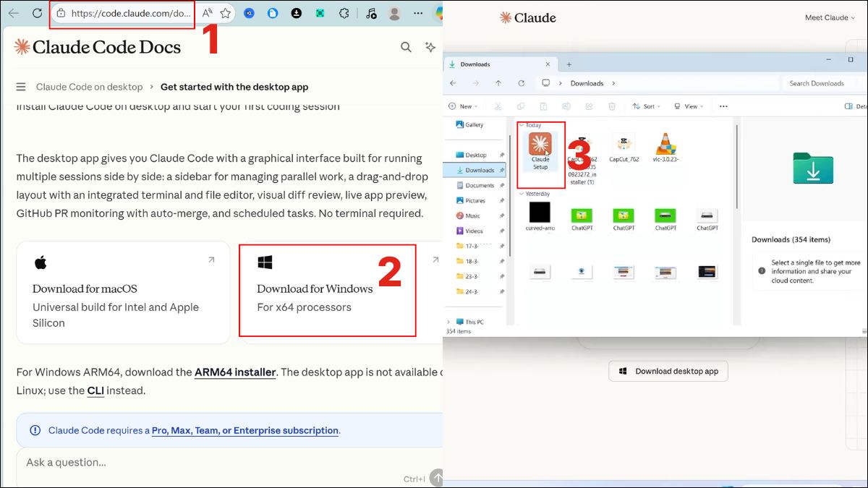868x488 pixels.
Task: Follow the ARM64 installer link
Action: 235,372
